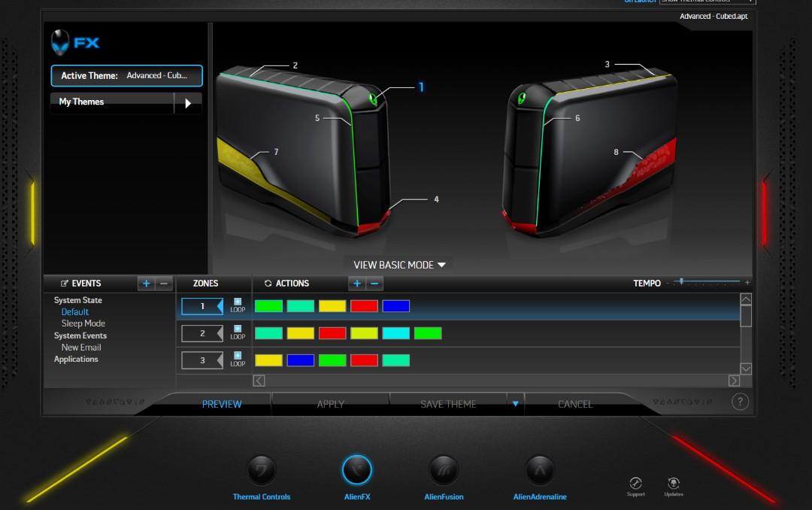The image size is (812, 510).
Task: Open AlienFX from the bottom dock
Action: pos(358,470)
